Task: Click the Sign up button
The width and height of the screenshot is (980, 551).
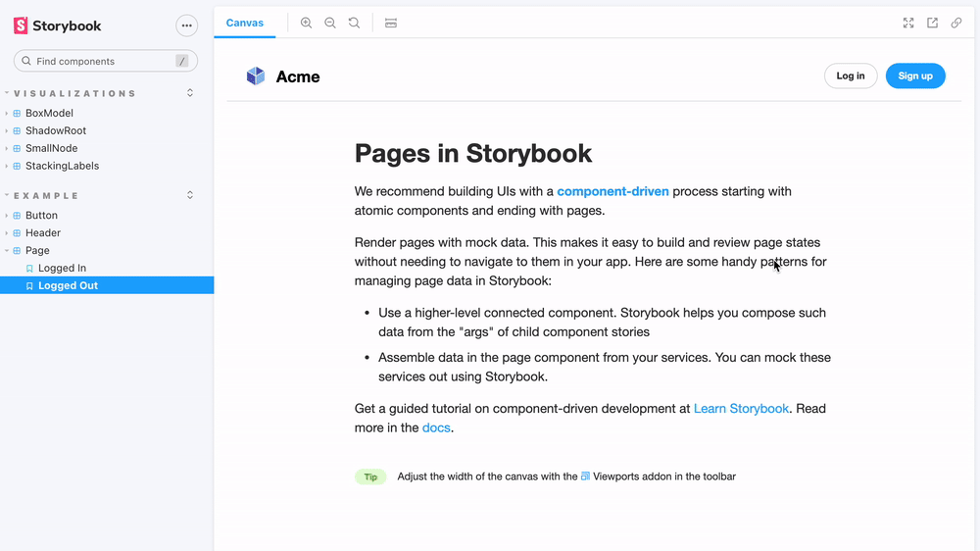Action: click(915, 75)
